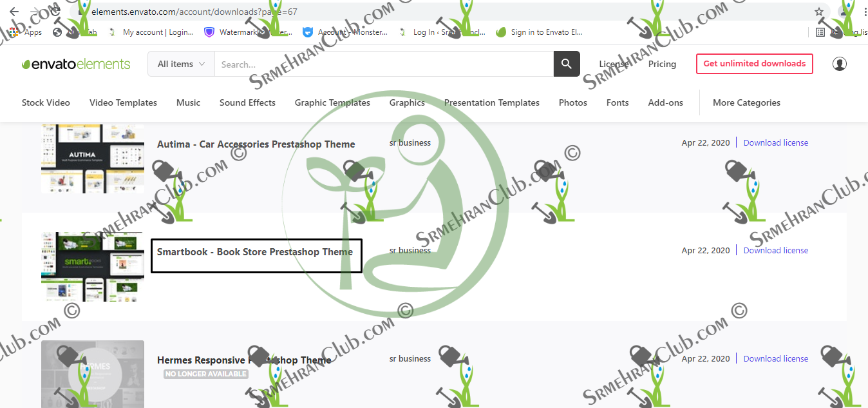Click 'Get unlimited downloads' button

[x=755, y=64]
